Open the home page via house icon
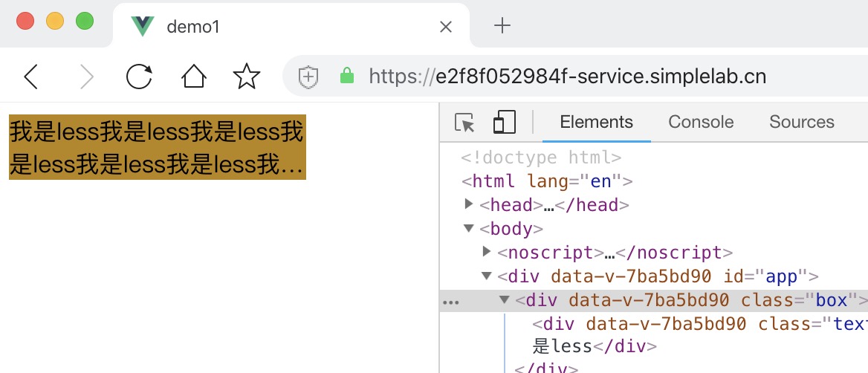 [194, 77]
